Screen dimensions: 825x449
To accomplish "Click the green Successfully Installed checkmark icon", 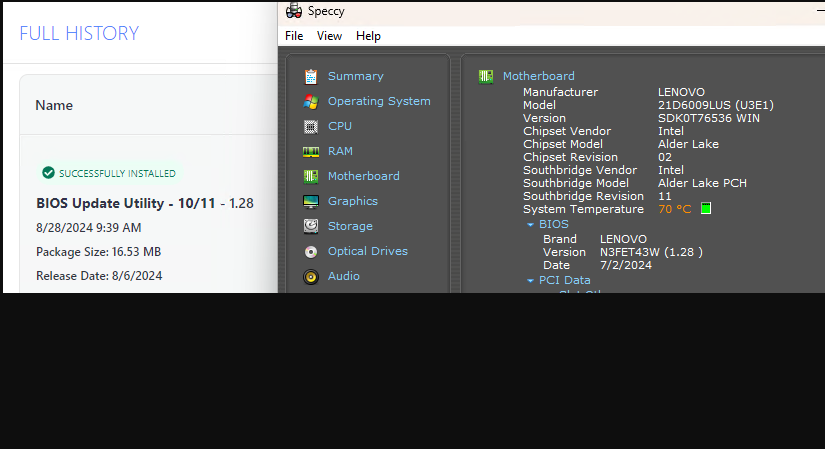I will tap(48, 173).
